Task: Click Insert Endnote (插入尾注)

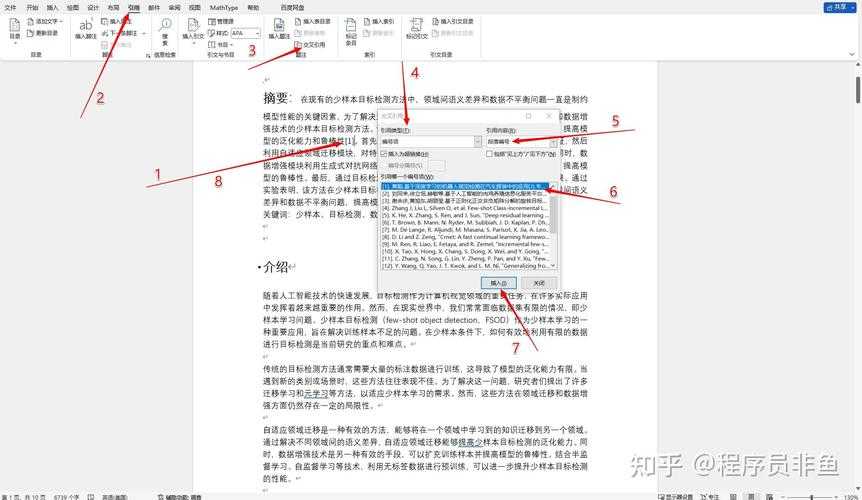Action: [x=117, y=21]
